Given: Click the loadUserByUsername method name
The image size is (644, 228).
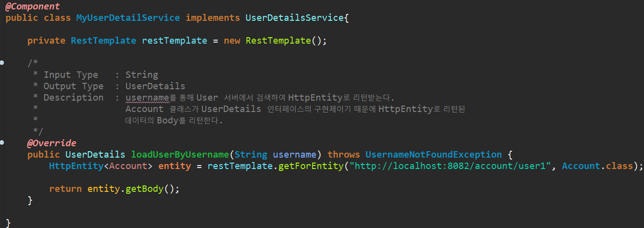Looking at the screenshot, I should 180,155.
